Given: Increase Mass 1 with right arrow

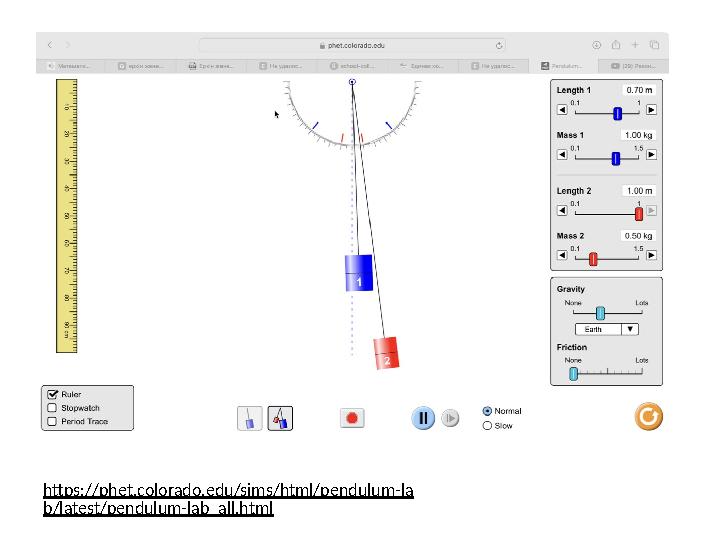Looking at the screenshot, I should coord(651,155).
